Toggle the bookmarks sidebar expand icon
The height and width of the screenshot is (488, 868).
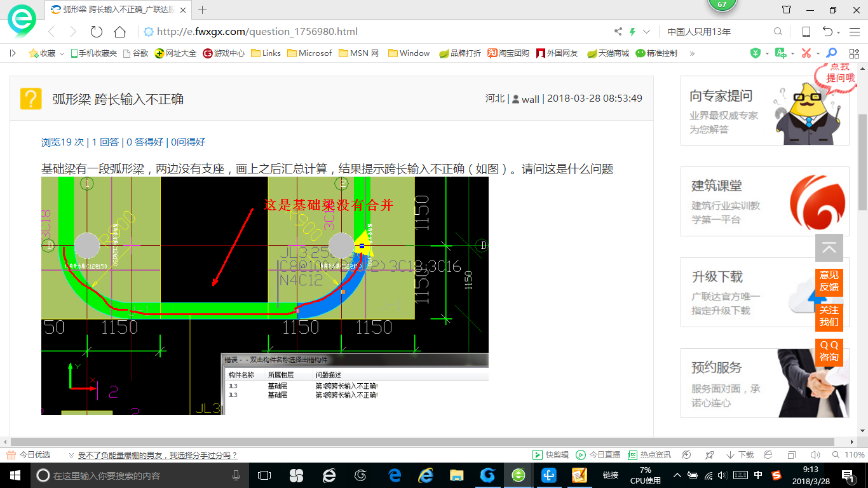(x=13, y=53)
